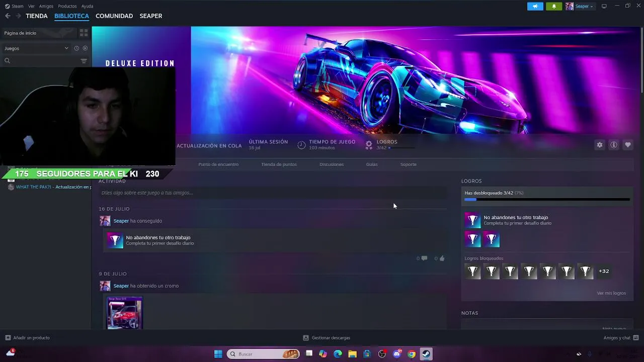Open the LOGROS star icon in header
This screenshot has width=644, height=362.
(x=369, y=145)
